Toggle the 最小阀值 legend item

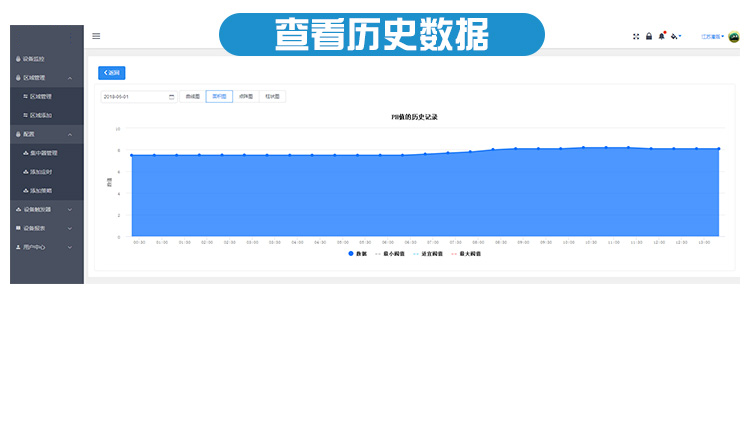coord(387,254)
